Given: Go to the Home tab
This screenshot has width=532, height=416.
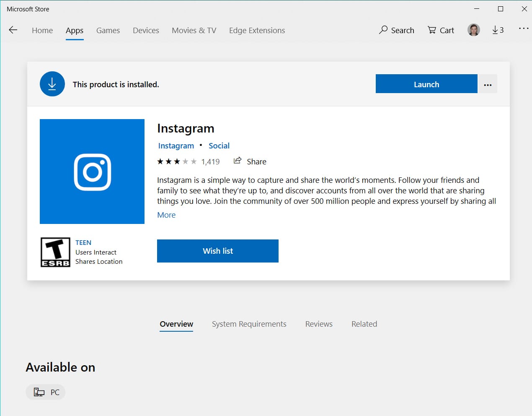Looking at the screenshot, I should coord(42,30).
